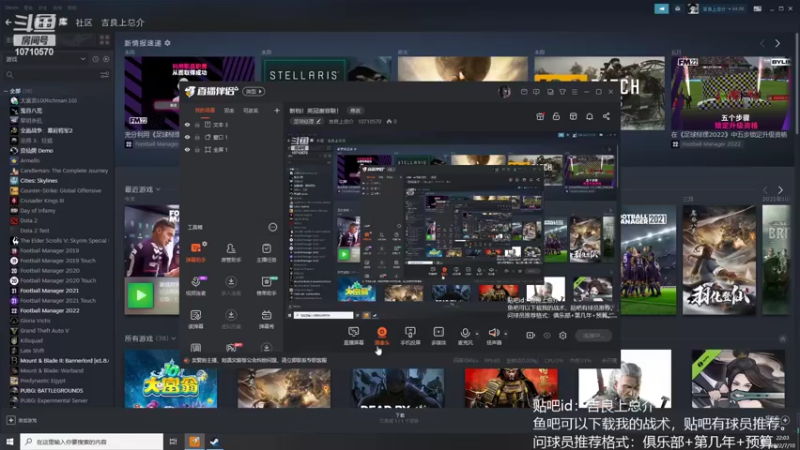
Task: Toggle the preview eye icon in broadcast bar
Action: tap(546, 335)
